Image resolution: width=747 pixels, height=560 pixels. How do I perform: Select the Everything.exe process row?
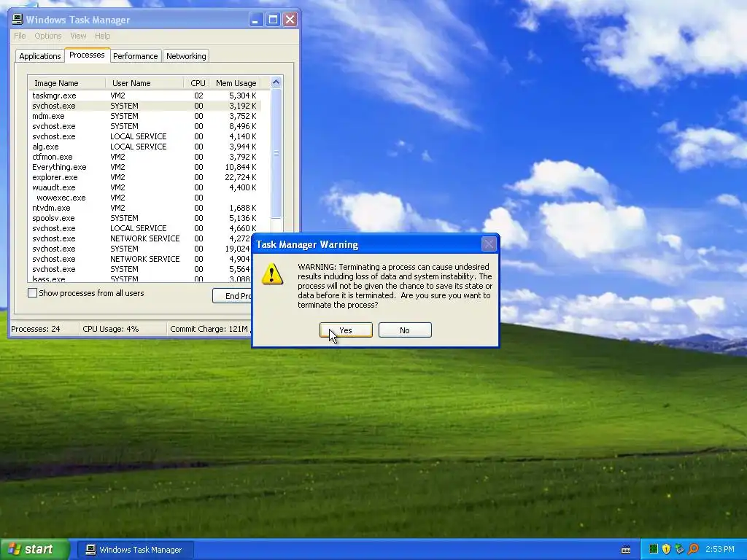coord(144,167)
